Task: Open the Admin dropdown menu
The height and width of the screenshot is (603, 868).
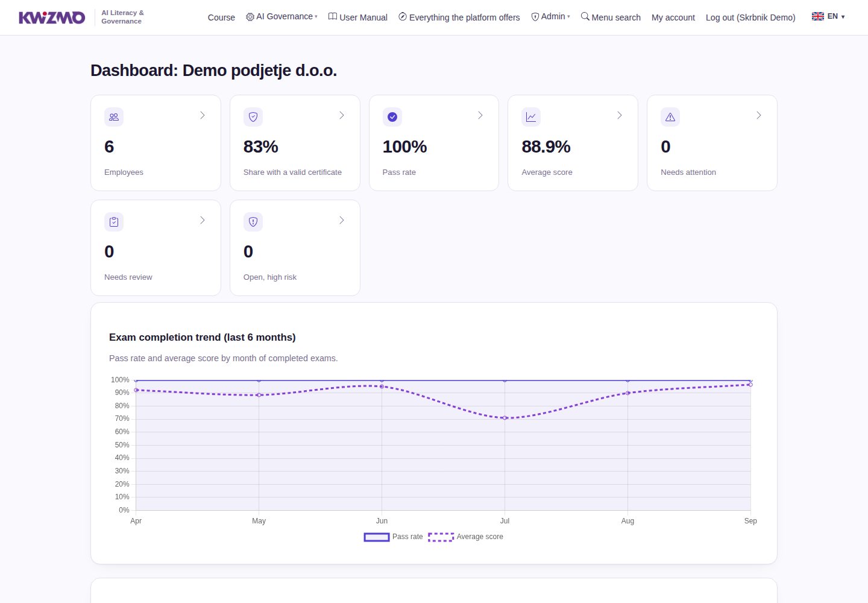Action: tap(550, 17)
